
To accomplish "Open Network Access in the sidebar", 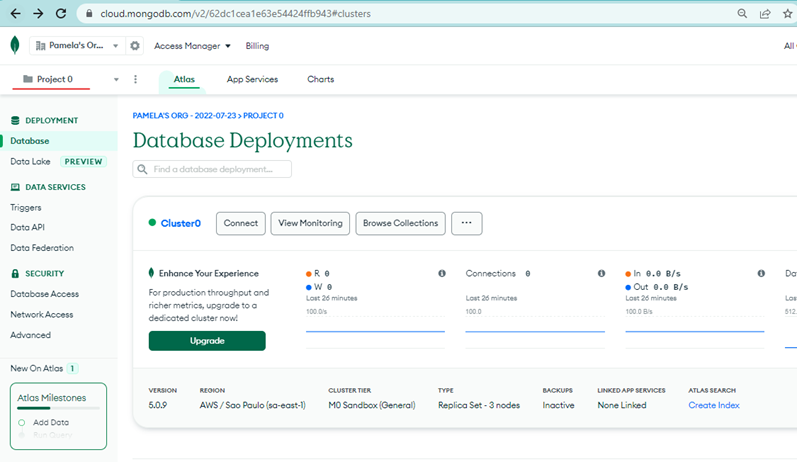I will coord(42,315).
